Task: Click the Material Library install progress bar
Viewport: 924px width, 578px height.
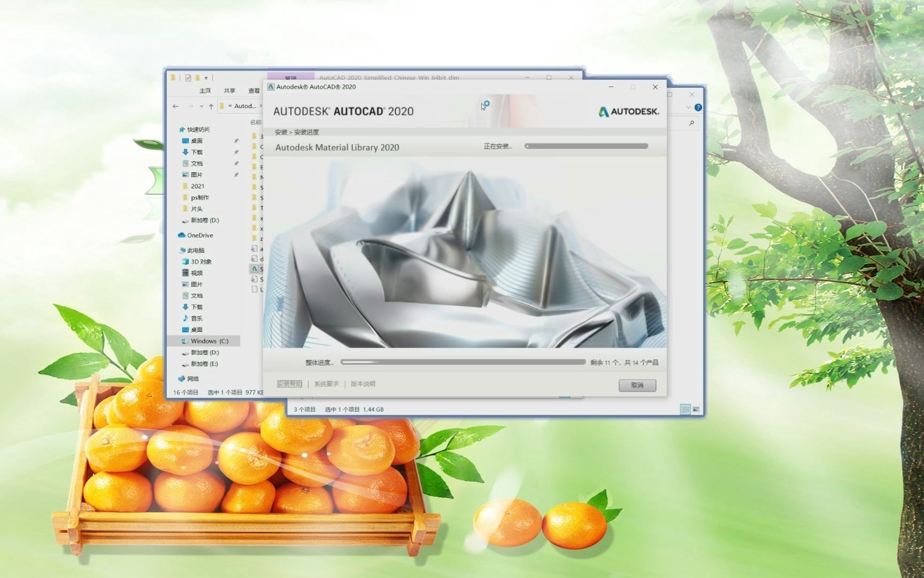Action: click(x=586, y=146)
